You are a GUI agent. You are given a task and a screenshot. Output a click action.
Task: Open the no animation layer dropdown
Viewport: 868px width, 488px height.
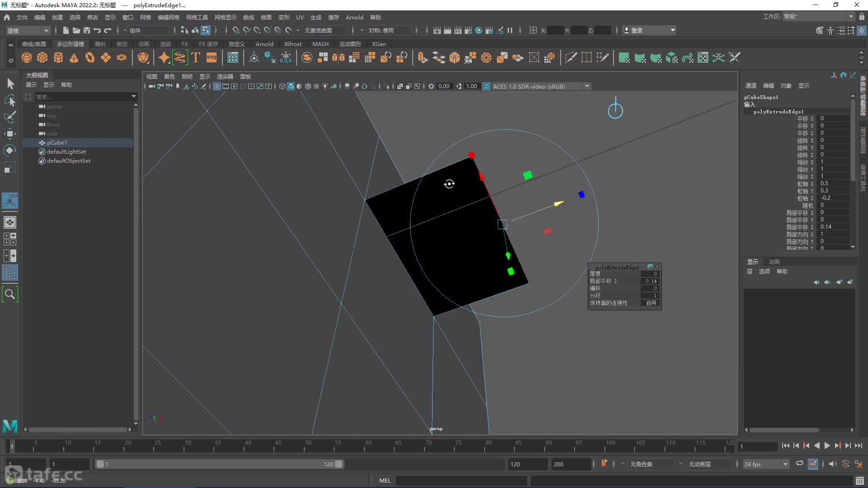click(708, 464)
